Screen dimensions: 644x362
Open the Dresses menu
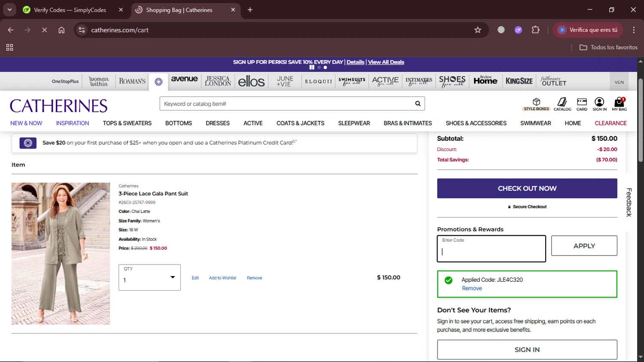[218, 123]
